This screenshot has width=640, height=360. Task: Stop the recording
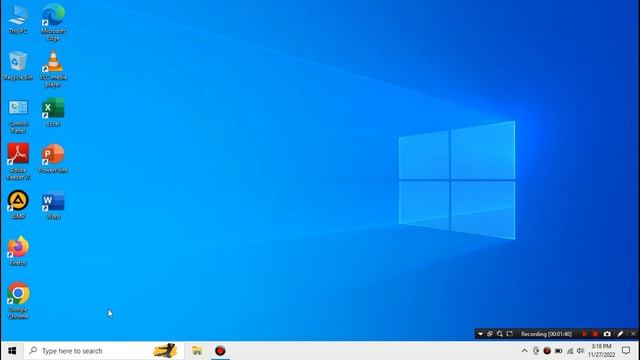click(596, 334)
